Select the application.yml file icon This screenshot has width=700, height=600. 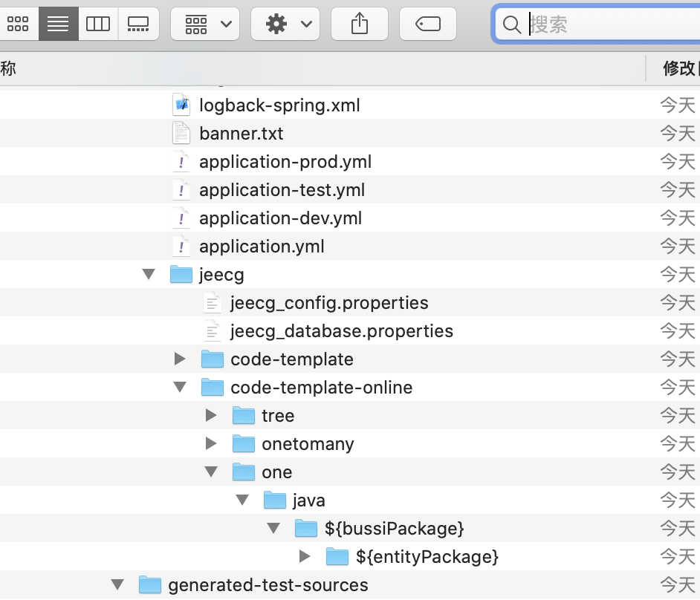coord(181,247)
